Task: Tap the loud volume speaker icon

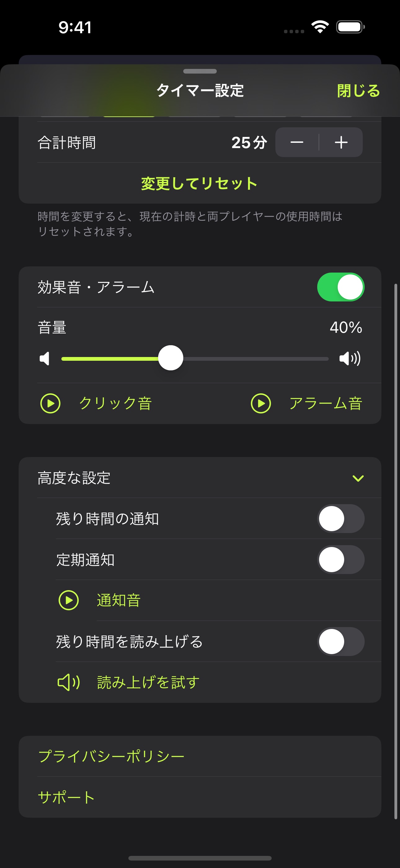Action: click(x=350, y=358)
